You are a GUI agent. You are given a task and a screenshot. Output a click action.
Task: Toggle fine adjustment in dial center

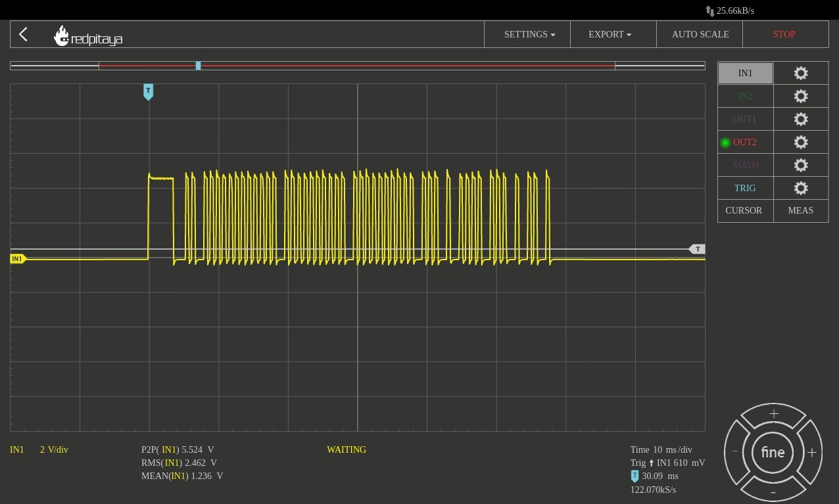tap(773, 452)
